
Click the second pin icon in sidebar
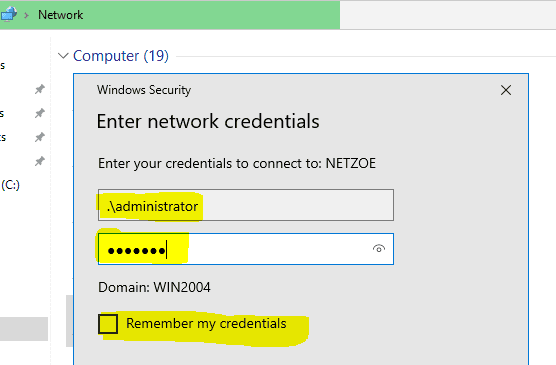(x=40, y=113)
